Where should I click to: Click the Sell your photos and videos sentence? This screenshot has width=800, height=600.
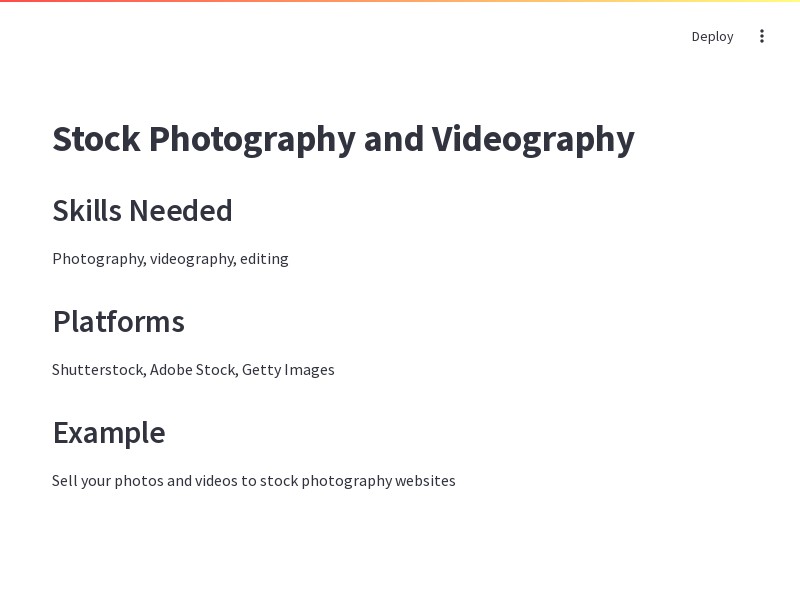pyautogui.click(x=254, y=481)
